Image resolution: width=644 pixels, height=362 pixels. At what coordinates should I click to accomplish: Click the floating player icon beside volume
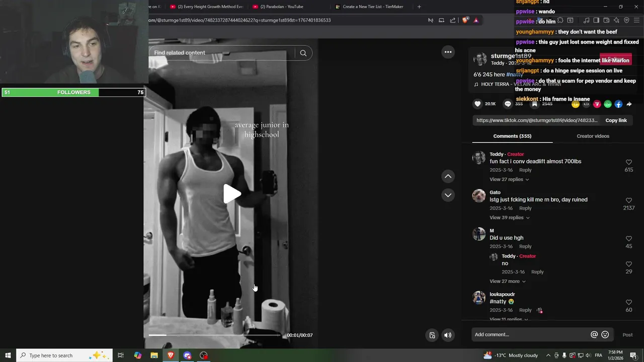(x=432, y=335)
